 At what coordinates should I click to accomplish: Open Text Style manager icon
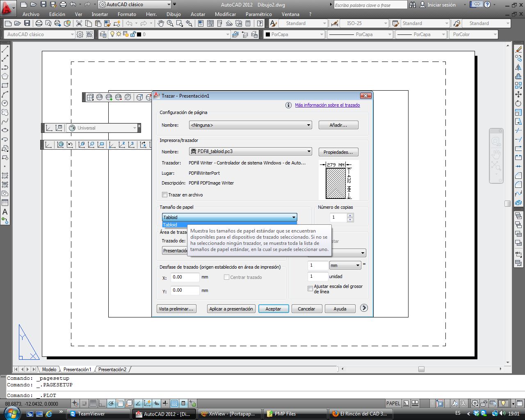coord(274,23)
